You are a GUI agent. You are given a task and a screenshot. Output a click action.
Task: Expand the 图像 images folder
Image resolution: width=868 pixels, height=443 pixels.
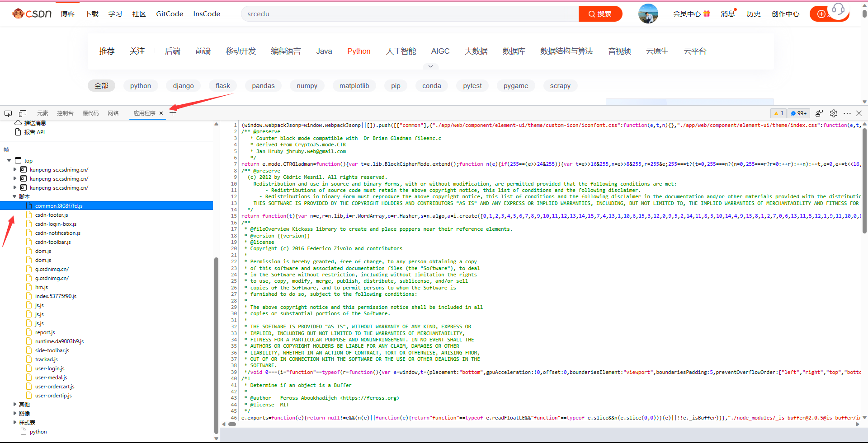point(14,413)
